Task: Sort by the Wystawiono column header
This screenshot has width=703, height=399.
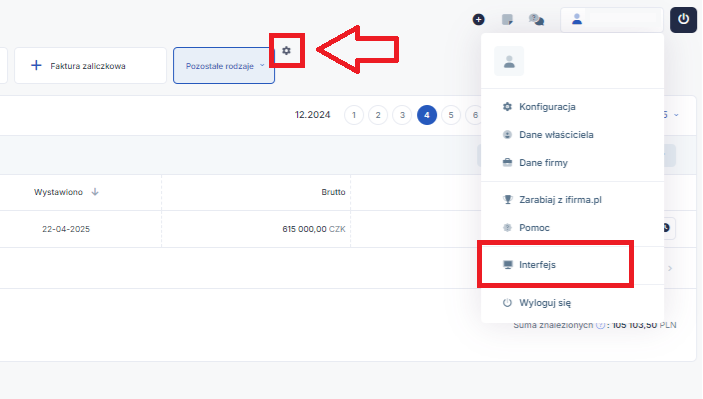Action: tap(58, 192)
